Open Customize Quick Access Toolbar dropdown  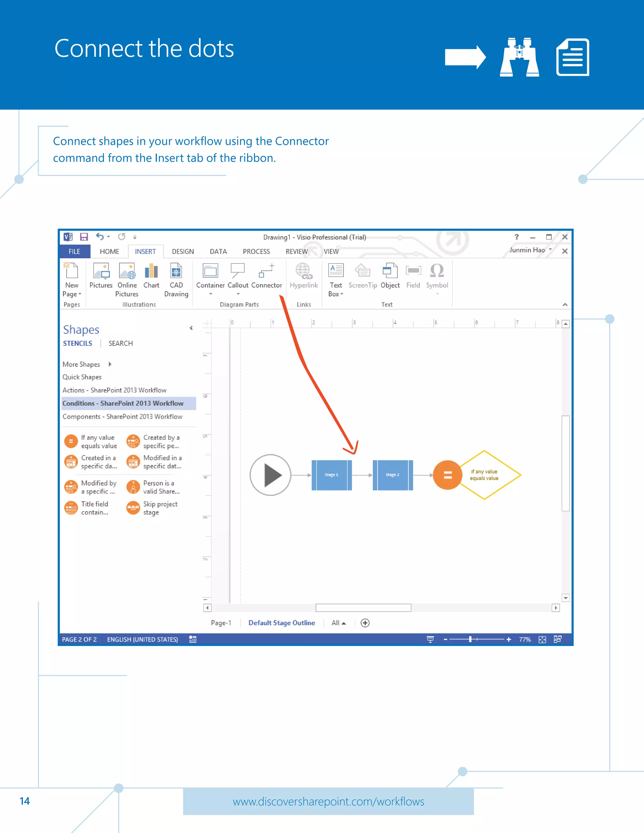(x=135, y=237)
